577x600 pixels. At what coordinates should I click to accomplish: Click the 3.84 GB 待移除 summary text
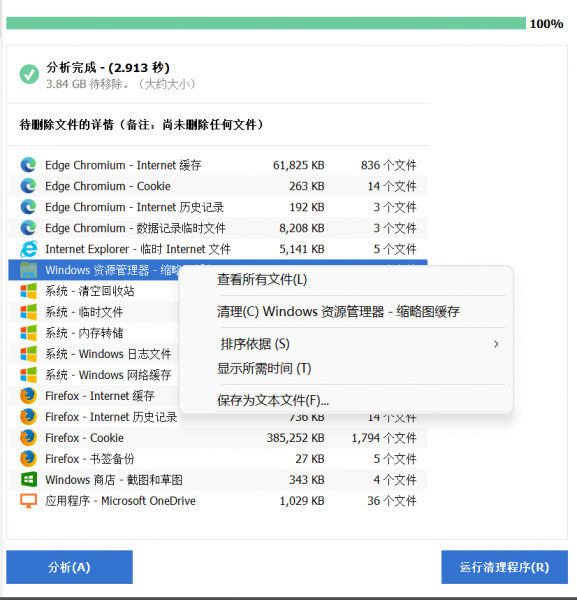tap(121, 84)
